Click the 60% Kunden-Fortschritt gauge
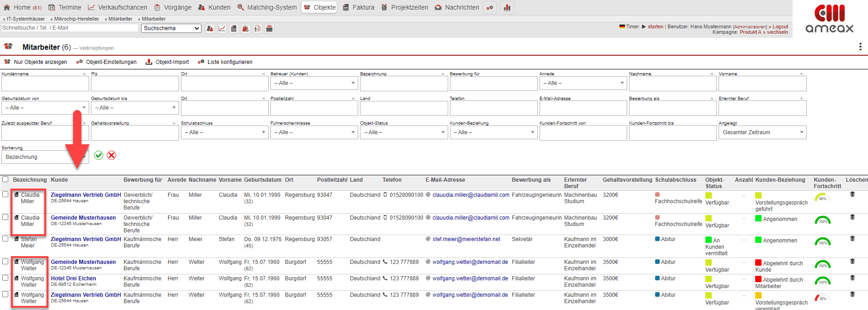The height and width of the screenshot is (310, 868). pyautogui.click(x=822, y=198)
